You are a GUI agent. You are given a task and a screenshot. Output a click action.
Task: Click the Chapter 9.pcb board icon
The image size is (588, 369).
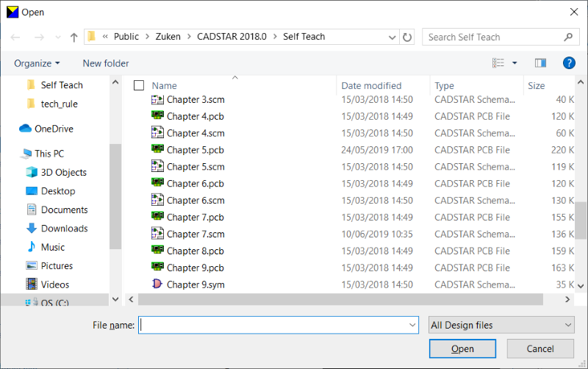pos(157,267)
